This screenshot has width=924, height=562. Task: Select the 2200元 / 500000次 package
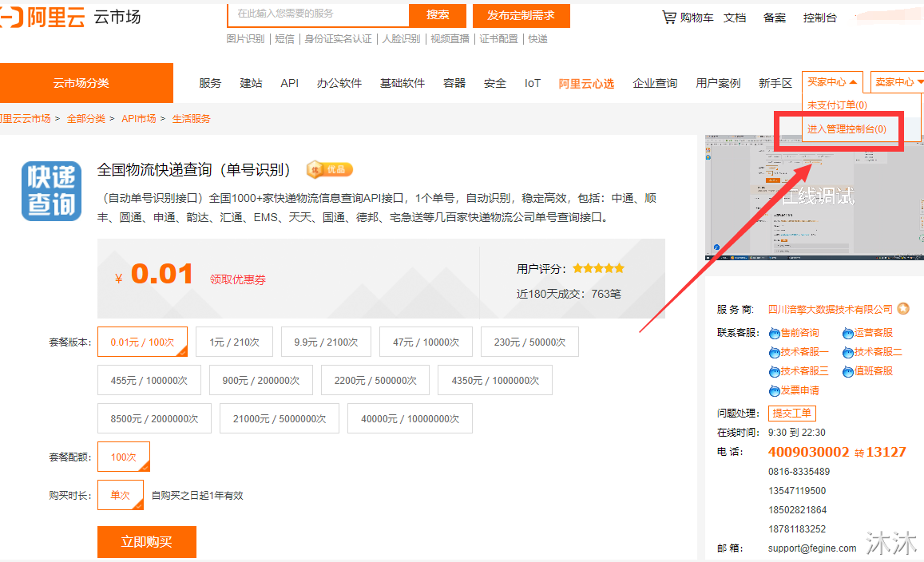[x=375, y=380]
